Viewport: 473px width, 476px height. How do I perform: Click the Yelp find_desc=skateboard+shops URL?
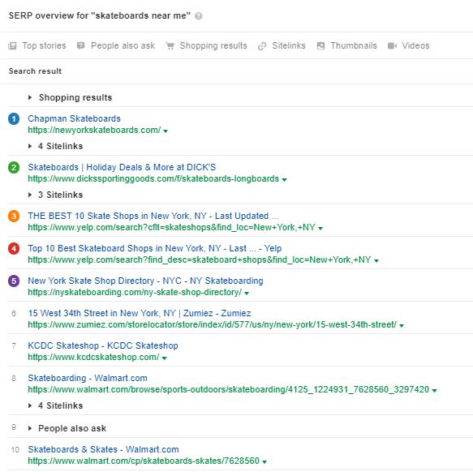[x=200, y=259]
